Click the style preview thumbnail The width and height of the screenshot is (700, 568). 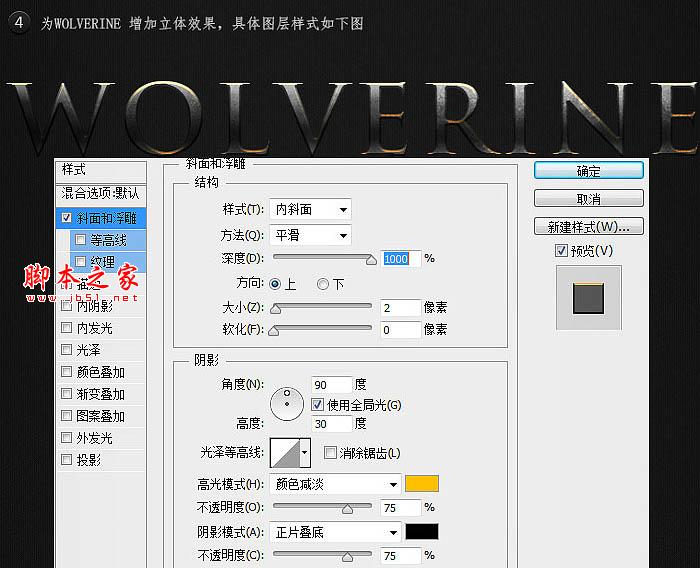589,298
